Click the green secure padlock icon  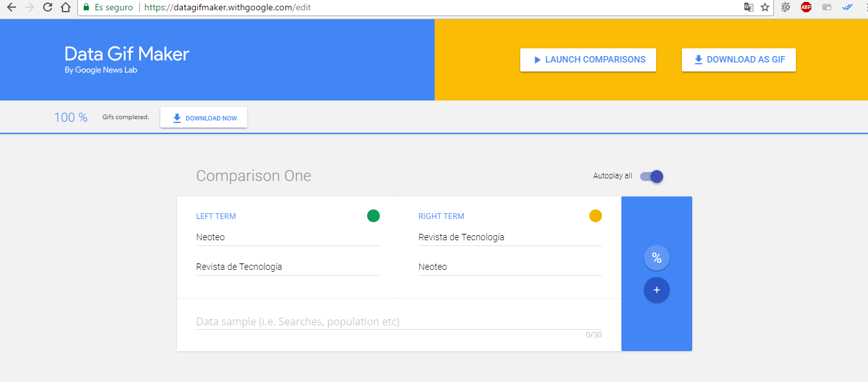click(x=86, y=8)
